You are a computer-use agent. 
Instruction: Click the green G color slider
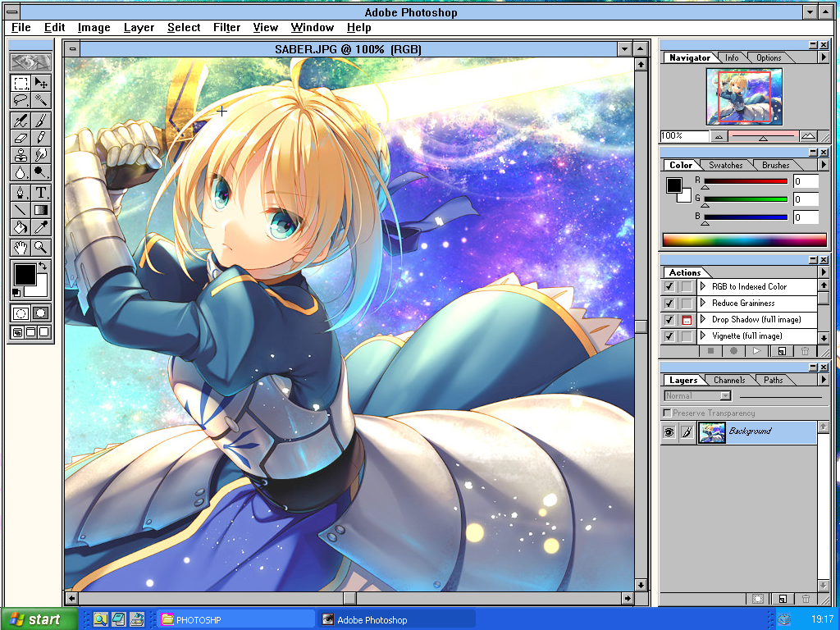pos(745,199)
